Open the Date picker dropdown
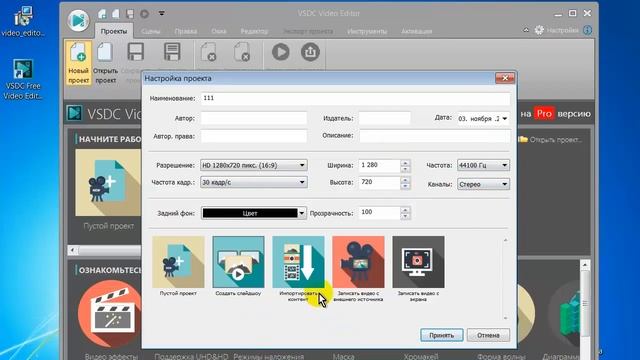The image size is (640, 360). 505,118
